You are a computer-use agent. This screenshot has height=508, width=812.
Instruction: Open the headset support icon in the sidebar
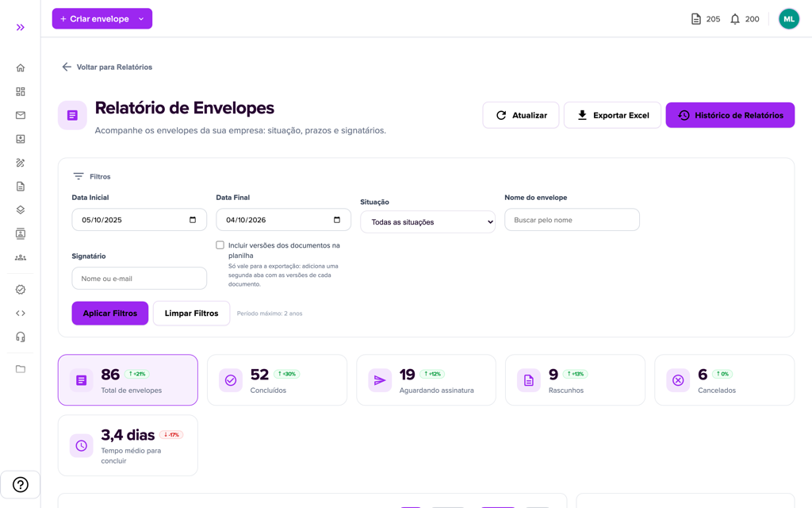click(x=20, y=337)
